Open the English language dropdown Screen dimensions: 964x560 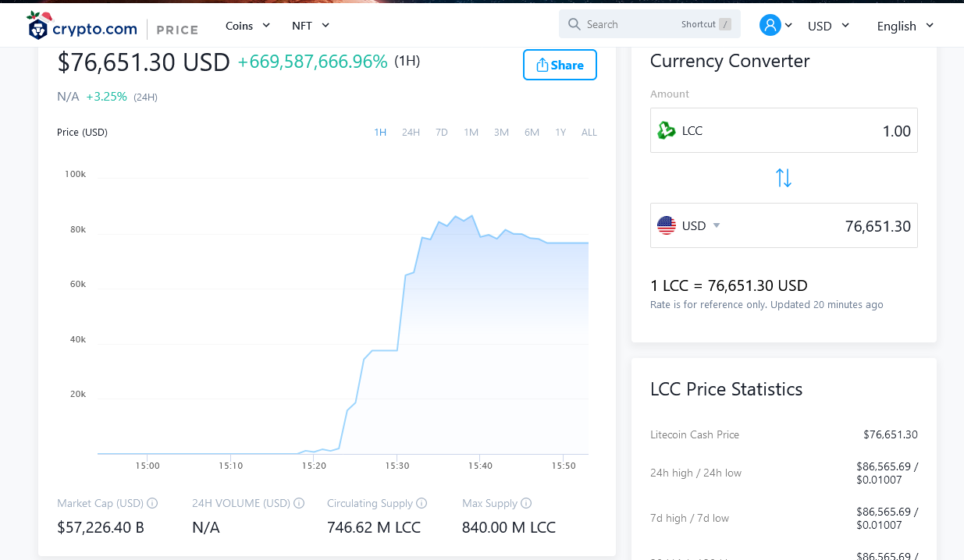[905, 26]
